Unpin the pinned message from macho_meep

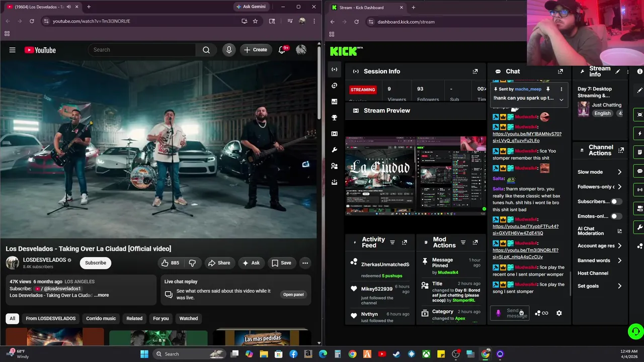pyautogui.click(x=548, y=89)
